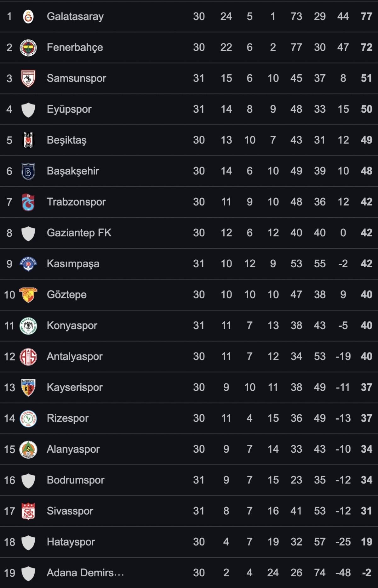Open the Gaziantep FK team page
This screenshot has height=588, width=378.
pos(79,233)
